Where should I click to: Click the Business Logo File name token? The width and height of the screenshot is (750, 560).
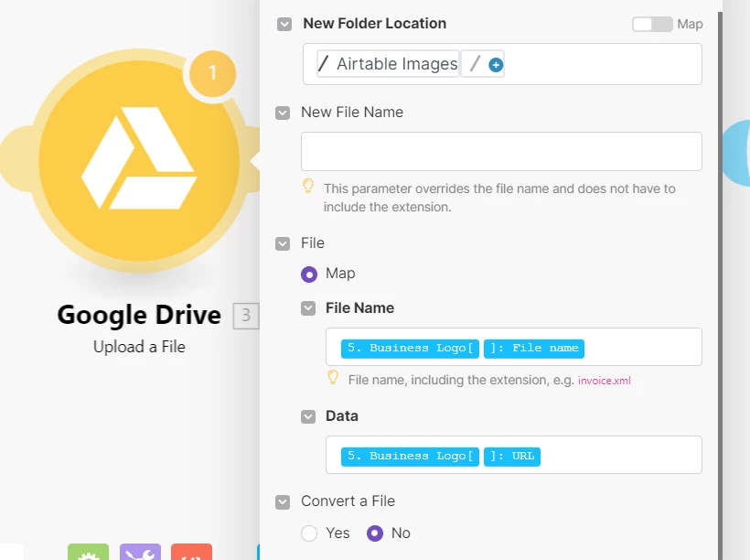463,348
